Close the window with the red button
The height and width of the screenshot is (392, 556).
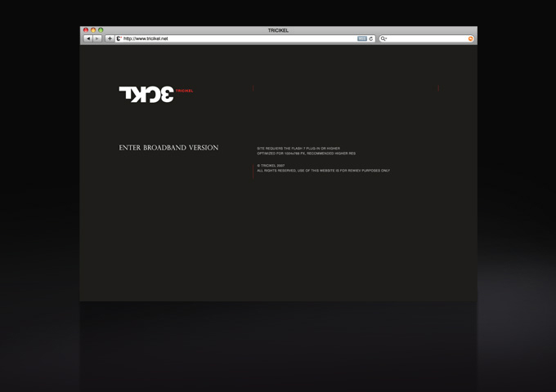pos(86,30)
